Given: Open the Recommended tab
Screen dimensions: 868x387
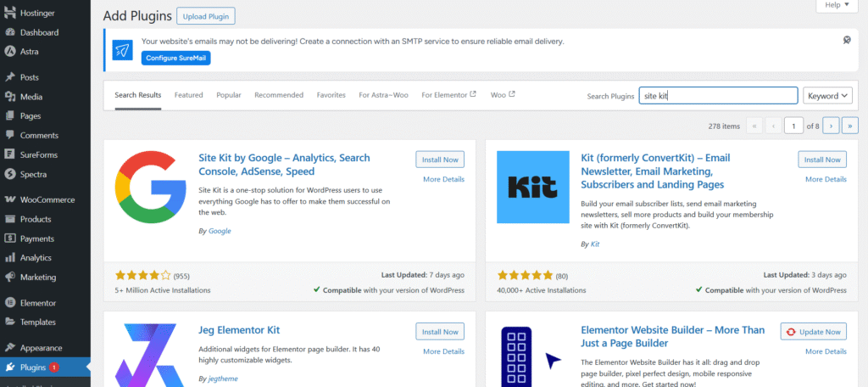Looking at the screenshot, I should 279,95.
